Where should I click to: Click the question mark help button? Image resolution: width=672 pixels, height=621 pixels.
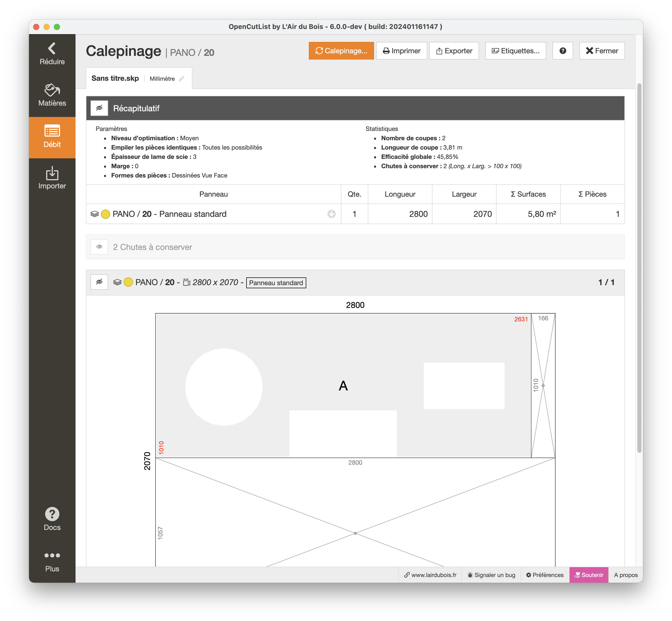point(563,51)
